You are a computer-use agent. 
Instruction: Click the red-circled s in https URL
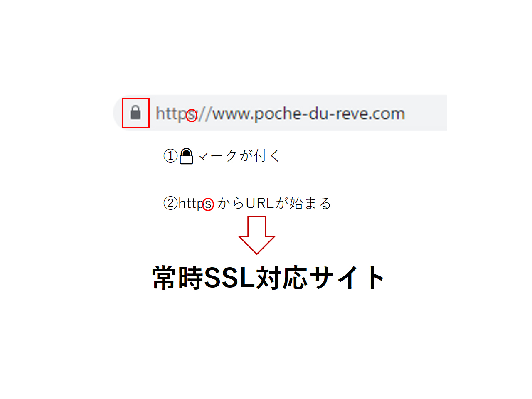coord(191,115)
